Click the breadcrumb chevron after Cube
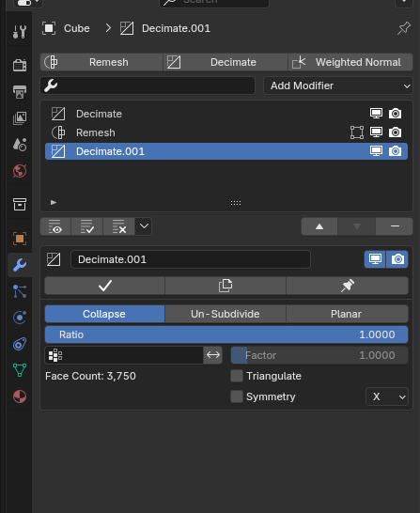This screenshot has width=420, height=513. click(108, 28)
